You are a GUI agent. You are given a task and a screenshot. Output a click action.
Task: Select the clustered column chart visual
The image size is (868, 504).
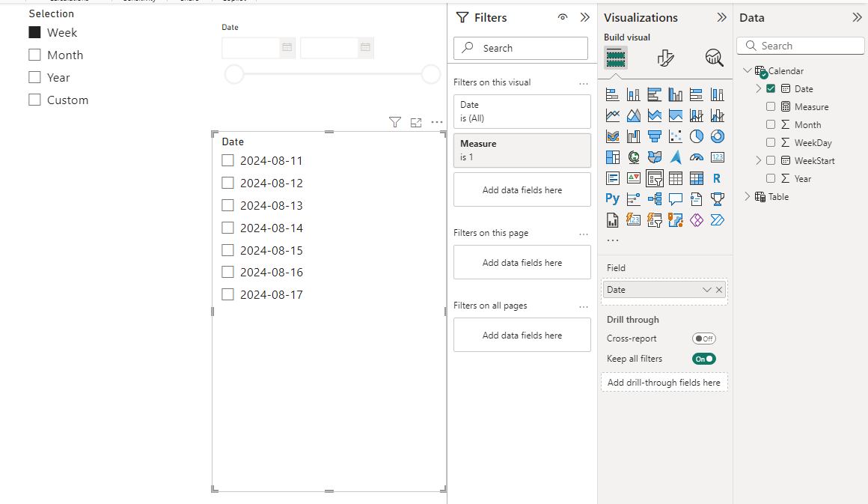[676, 94]
